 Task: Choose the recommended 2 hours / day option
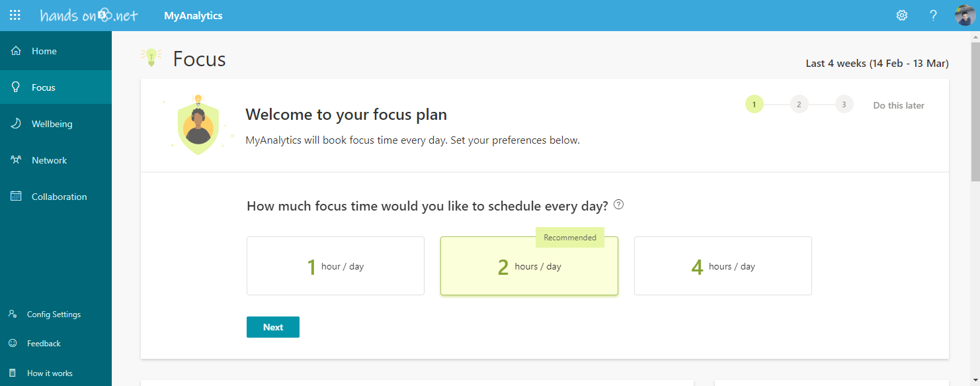(529, 266)
